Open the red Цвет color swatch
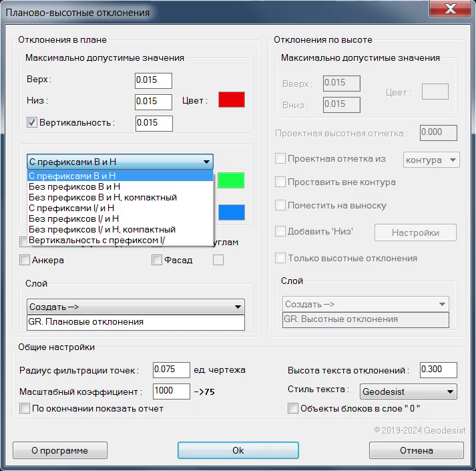Image resolution: width=476 pixels, height=471 pixels. [232, 100]
